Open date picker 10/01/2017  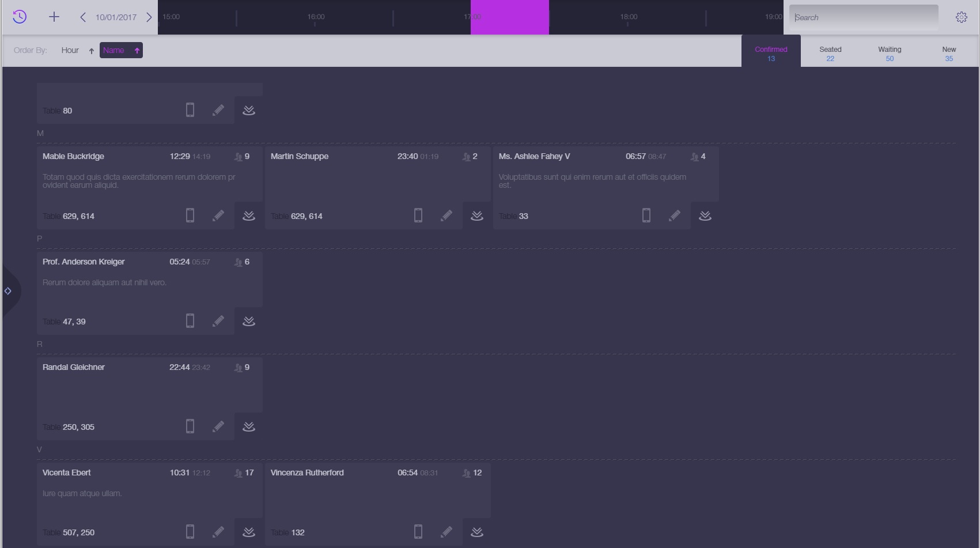[x=116, y=17]
